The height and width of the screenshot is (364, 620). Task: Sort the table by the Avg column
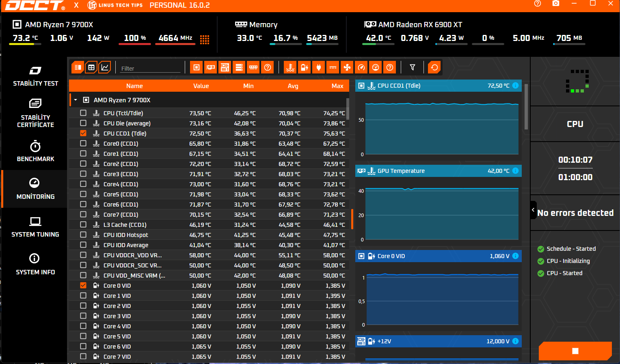(293, 86)
